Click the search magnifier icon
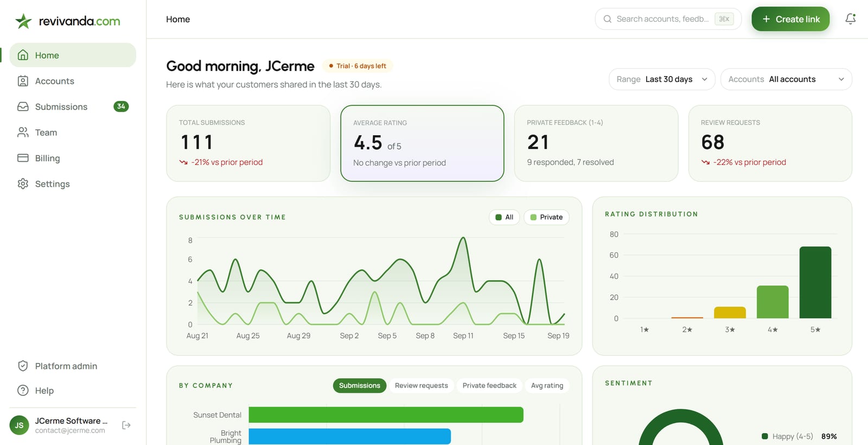This screenshot has height=445, width=868. point(608,19)
